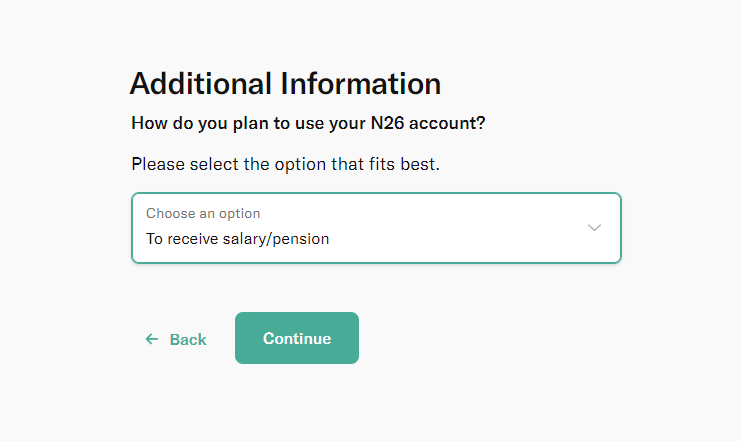741x441 pixels.
Task: Click the words "To receive" in the dropdown
Action: [x=184, y=239]
